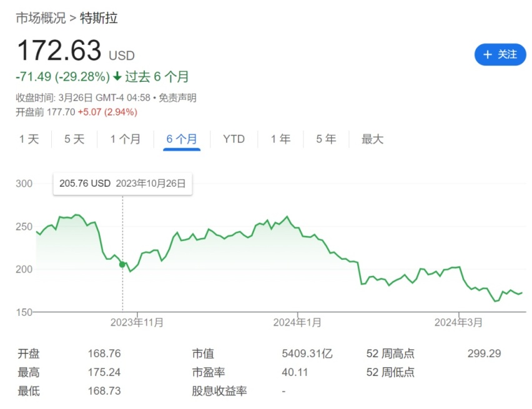
Task: Select the 1 天 range tab
Action: pyautogui.click(x=29, y=139)
